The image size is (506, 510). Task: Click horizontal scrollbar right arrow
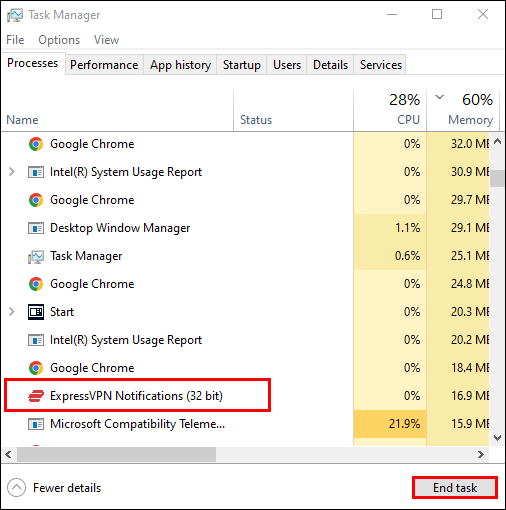[481, 455]
